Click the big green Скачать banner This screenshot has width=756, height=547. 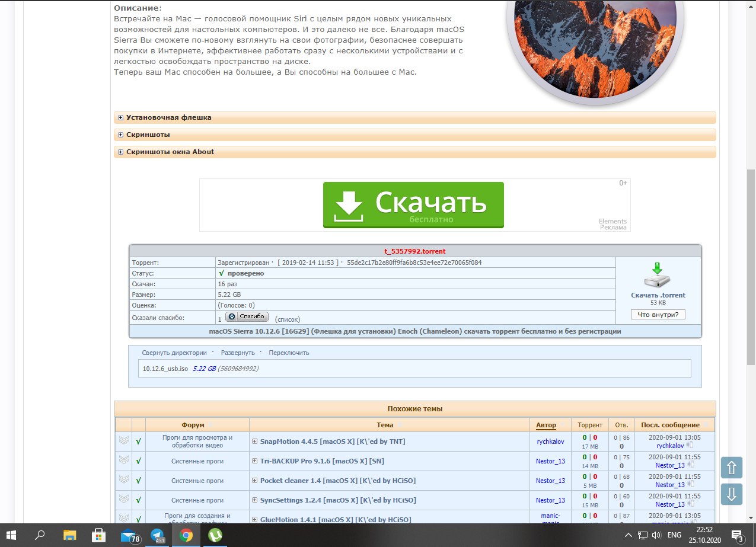tap(413, 204)
